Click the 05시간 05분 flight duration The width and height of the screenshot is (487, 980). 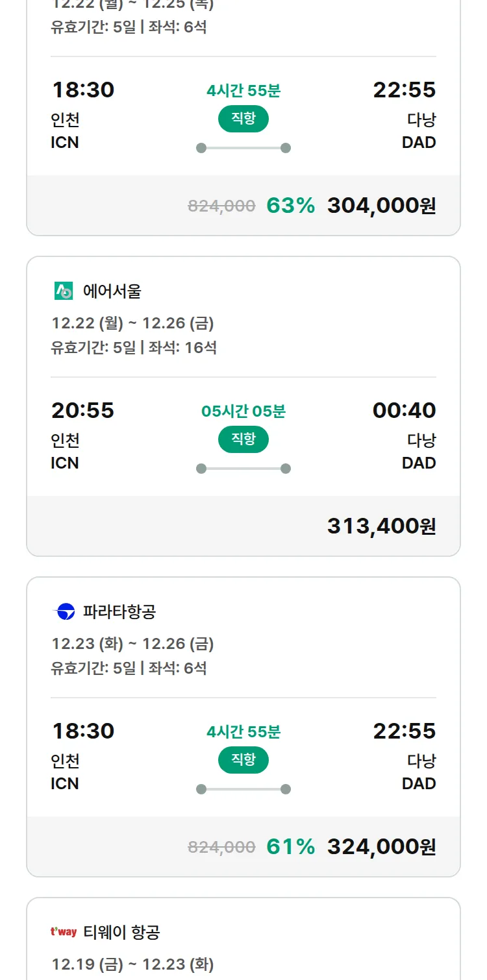243,411
